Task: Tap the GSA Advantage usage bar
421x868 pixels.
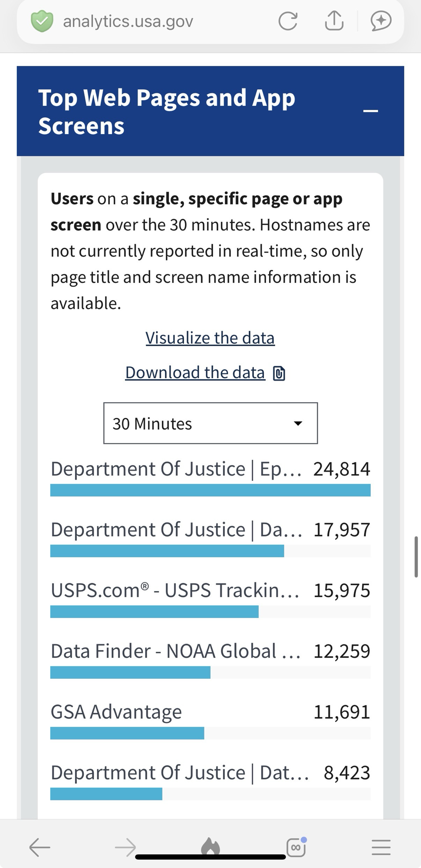Action: (127, 733)
